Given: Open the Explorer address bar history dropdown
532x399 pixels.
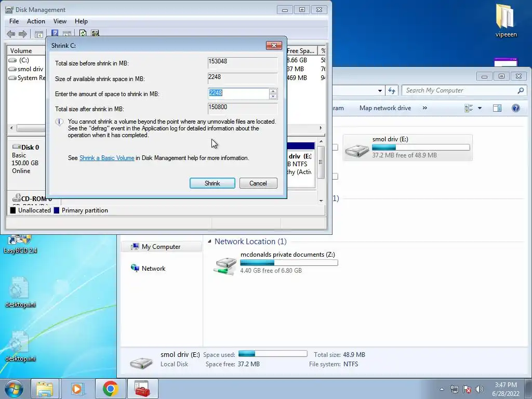Looking at the screenshot, I should (380, 90).
